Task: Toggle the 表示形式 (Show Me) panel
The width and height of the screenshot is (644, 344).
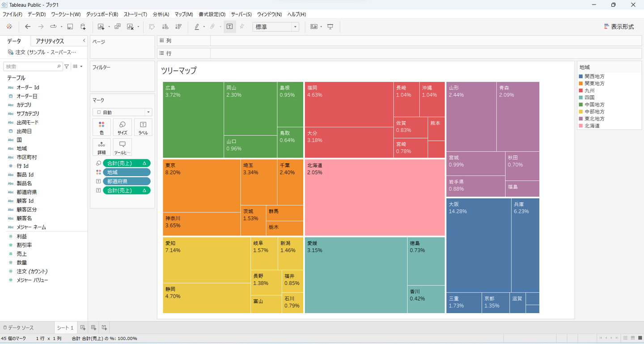Action: (x=619, y=27)
